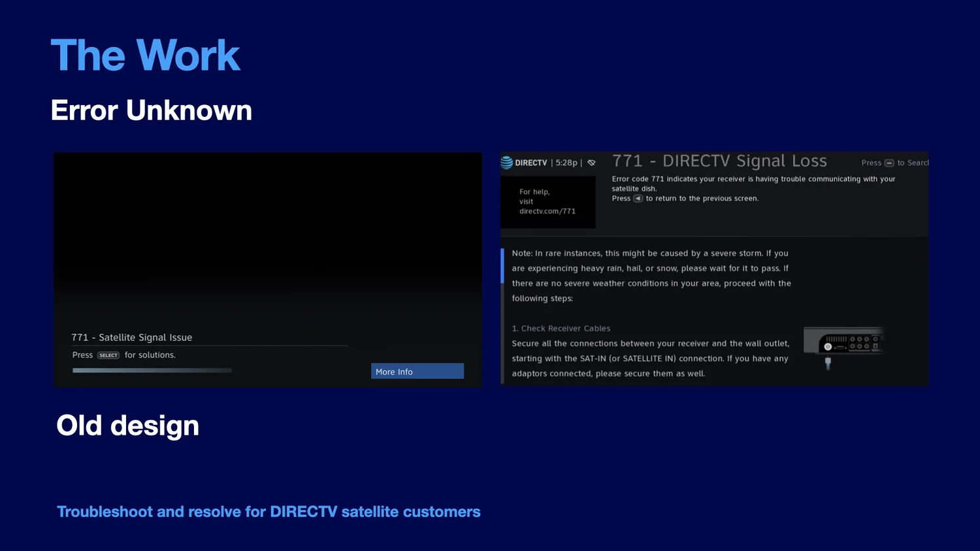
Task: Click 'Press SELECT for solutions' text
Action: (124, 355)
